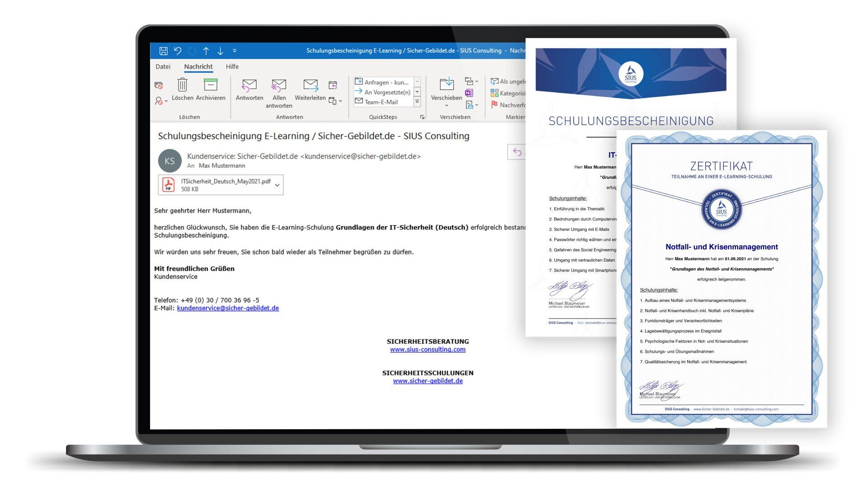Archive the message with Archivieren icon
The height and width of the screenshot is (488, 868).
(211, 85)
